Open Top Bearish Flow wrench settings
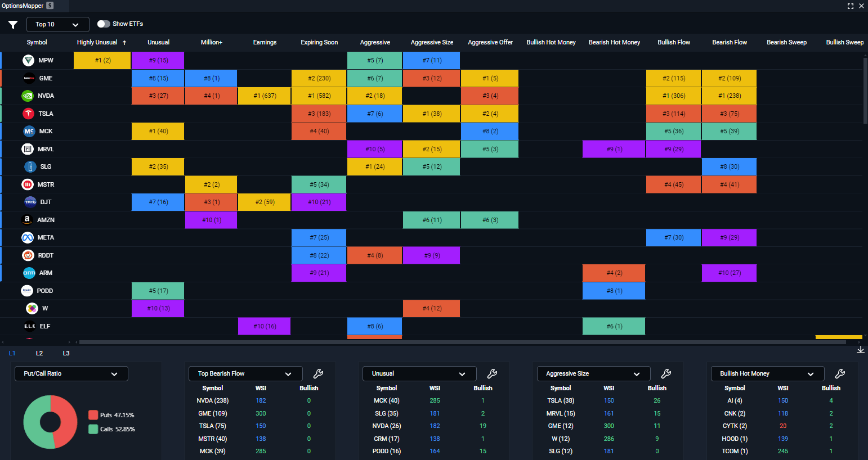868x460 pixels. (x=318, y=374)
